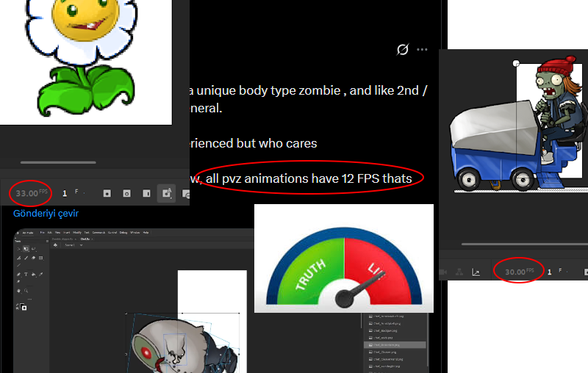Image resolution: width=588 pixels, height=373 pixels.
Task: Click the back-to-stage icon beside Scene 1
Action: tap(55, 245)
